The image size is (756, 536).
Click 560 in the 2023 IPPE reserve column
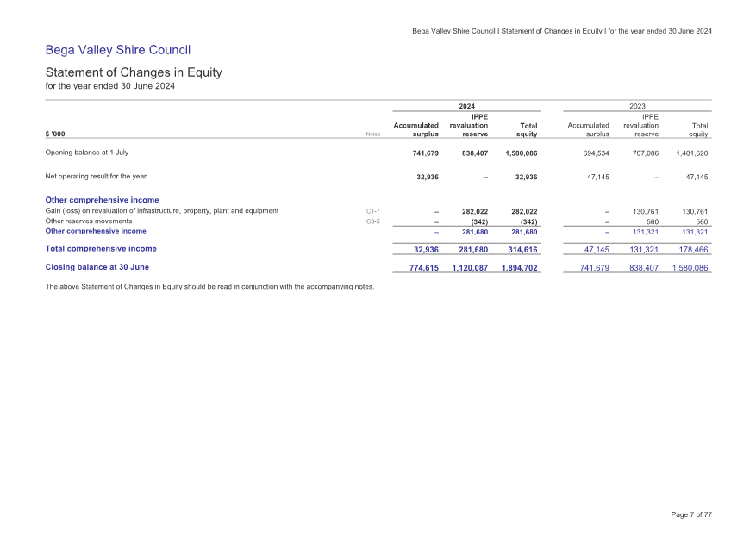click(653, 222)
